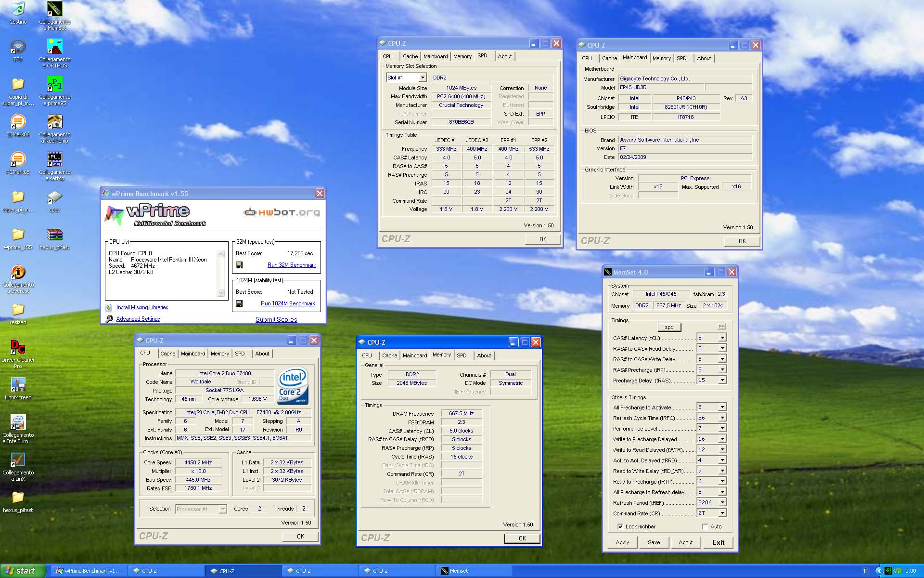Expand RAS# Precharge (tRP) dropdown in MemSet
This screenshot has width=924, height=578.
[722, 369]
